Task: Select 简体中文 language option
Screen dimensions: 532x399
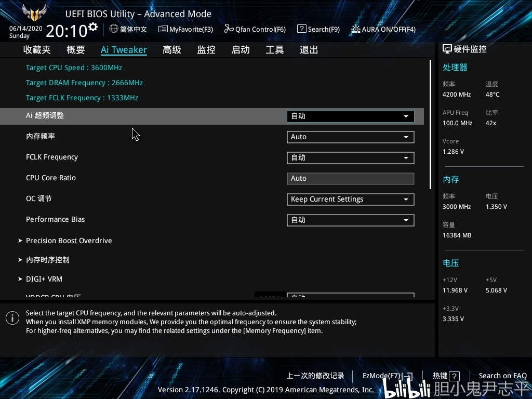Action: 134,29
